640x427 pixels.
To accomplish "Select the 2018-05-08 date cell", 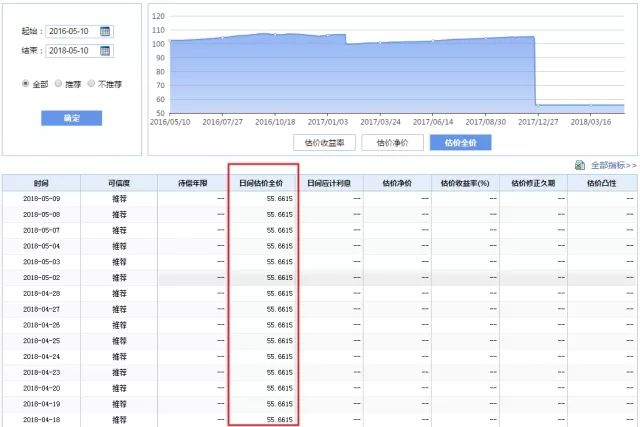I will pos(42,214).
